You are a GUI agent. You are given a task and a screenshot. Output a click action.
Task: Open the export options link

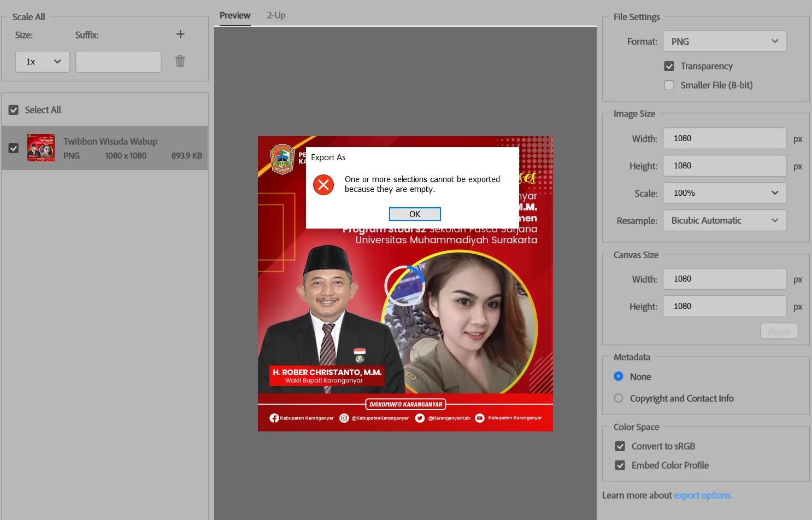pos(703,495)
